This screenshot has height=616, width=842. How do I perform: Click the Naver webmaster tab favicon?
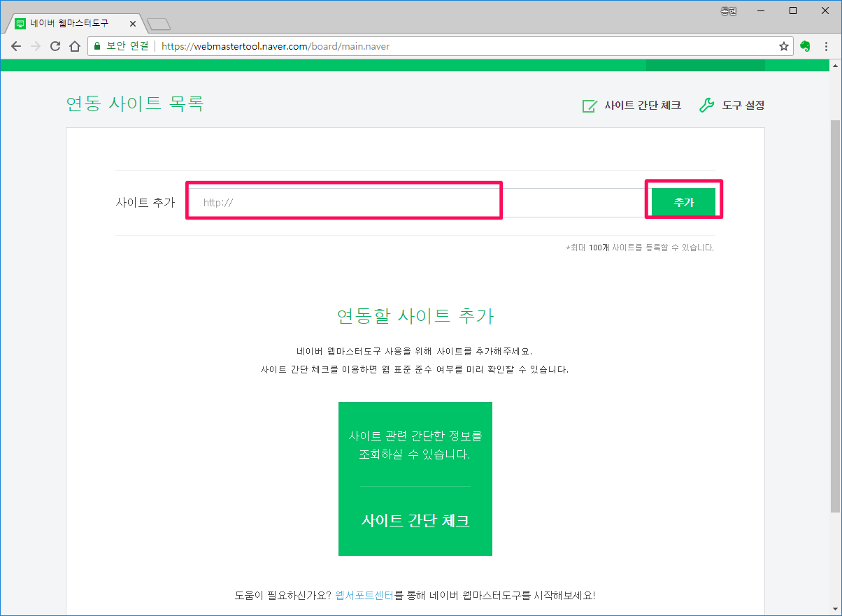tap(20, 23)
